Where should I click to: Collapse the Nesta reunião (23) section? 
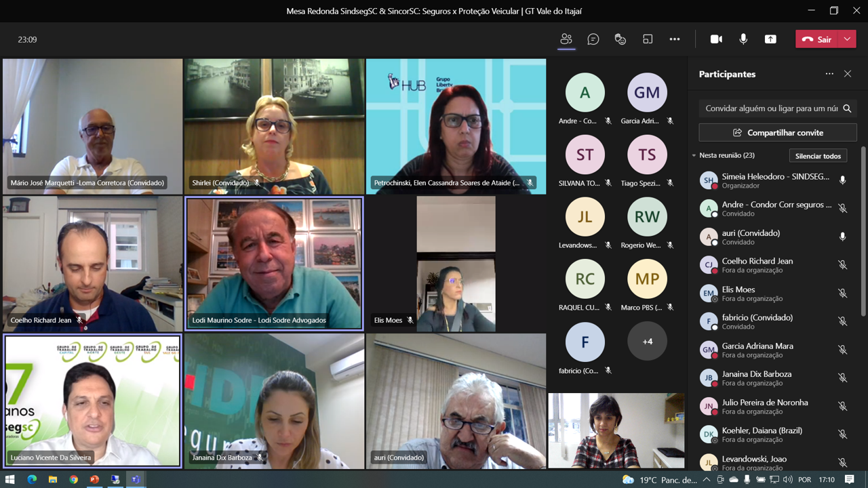[x=694, y=156]
